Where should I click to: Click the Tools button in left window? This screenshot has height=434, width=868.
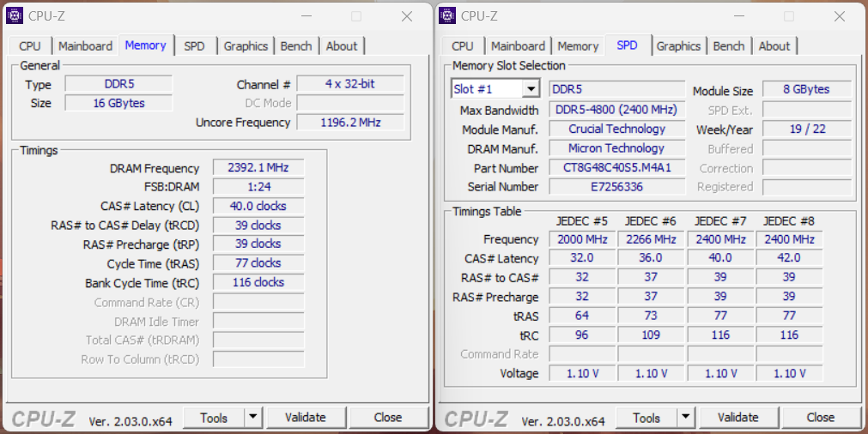point(214,418)
